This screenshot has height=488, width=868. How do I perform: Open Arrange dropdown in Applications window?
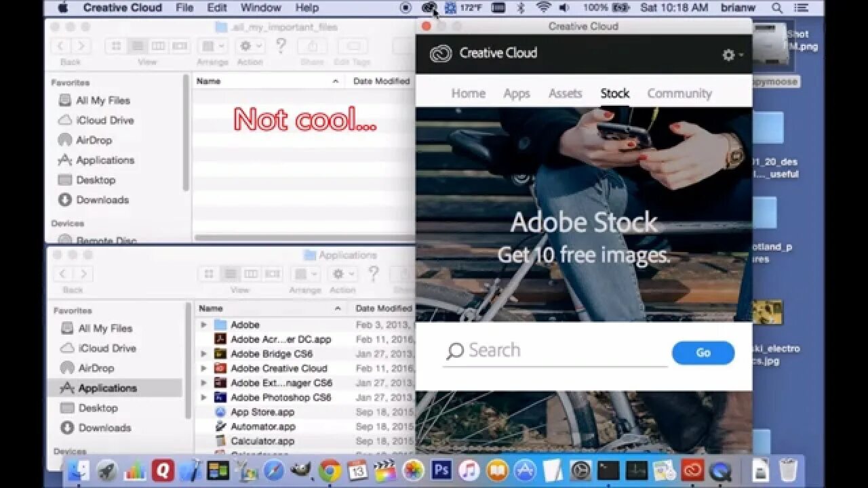305,274
